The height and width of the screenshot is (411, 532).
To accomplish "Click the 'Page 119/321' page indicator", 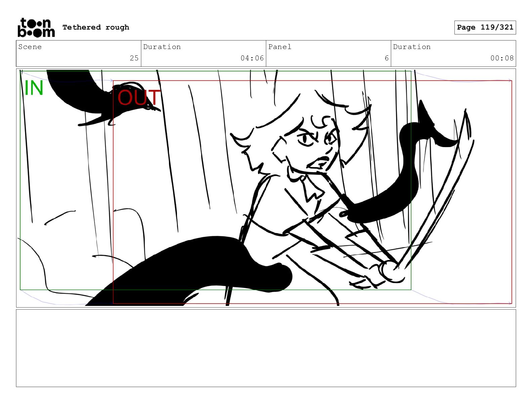I will [485, 27].
